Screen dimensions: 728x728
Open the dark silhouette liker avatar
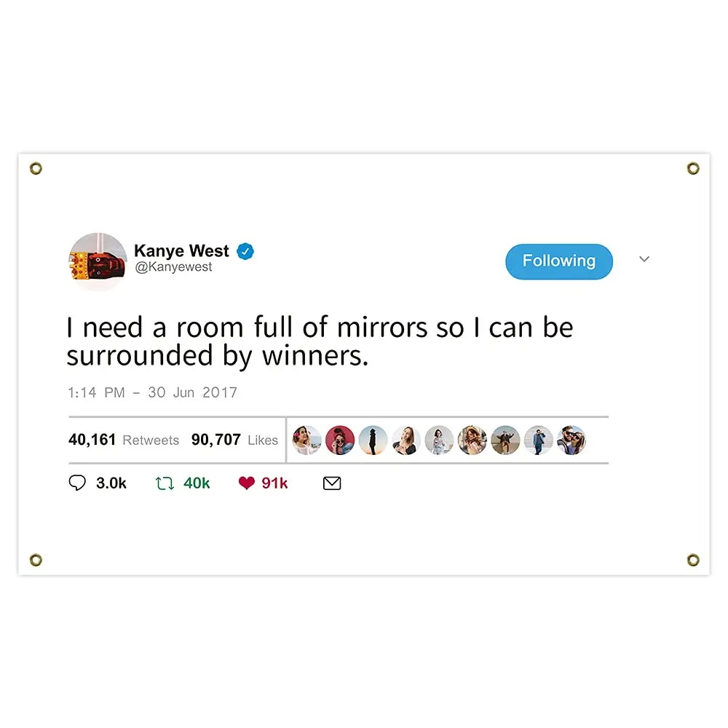(x=373, y=440)
